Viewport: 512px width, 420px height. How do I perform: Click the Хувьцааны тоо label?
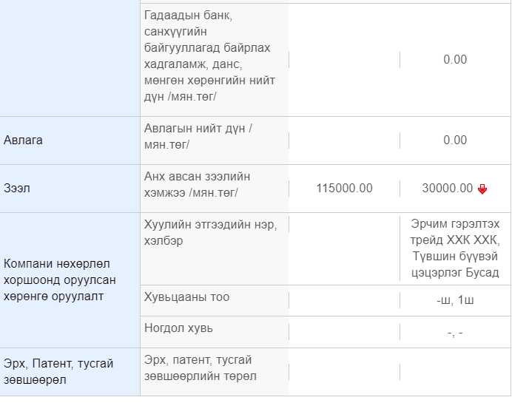(187, 297)
